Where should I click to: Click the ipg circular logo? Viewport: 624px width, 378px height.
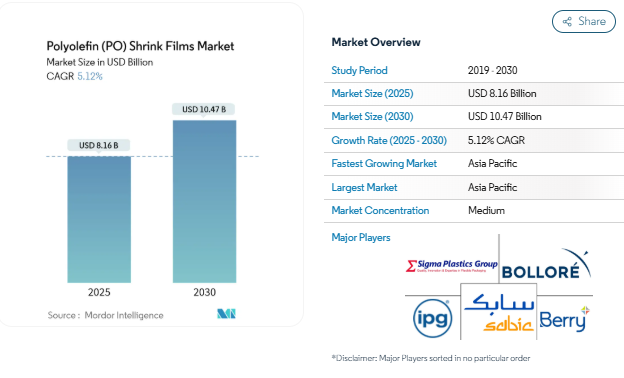pyautogui.click(x=433, y=318)
